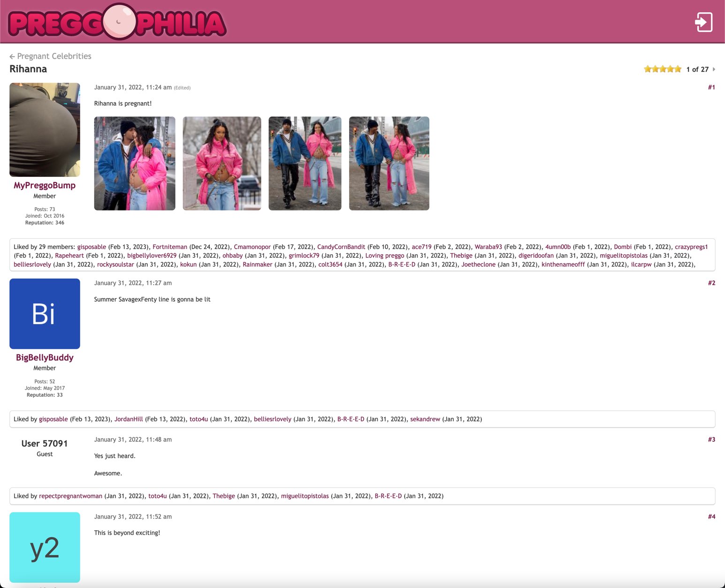This screenshot has width=725, height=588.
Task: Click BigBellyBuddy's blue 'Bi' avatar
Action: (x=45, y=314)
